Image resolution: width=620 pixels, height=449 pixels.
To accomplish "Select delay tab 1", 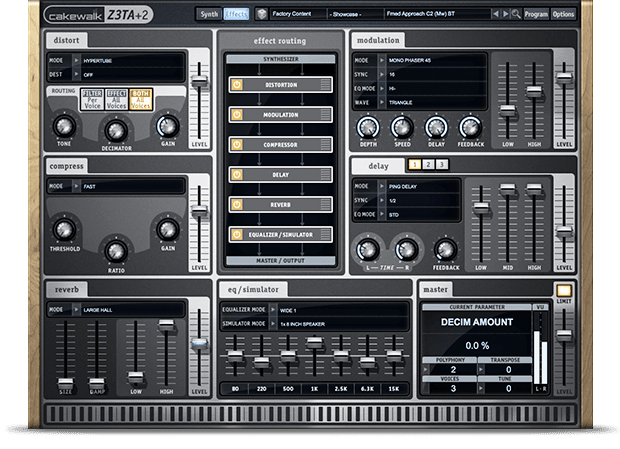I will 414,164.
